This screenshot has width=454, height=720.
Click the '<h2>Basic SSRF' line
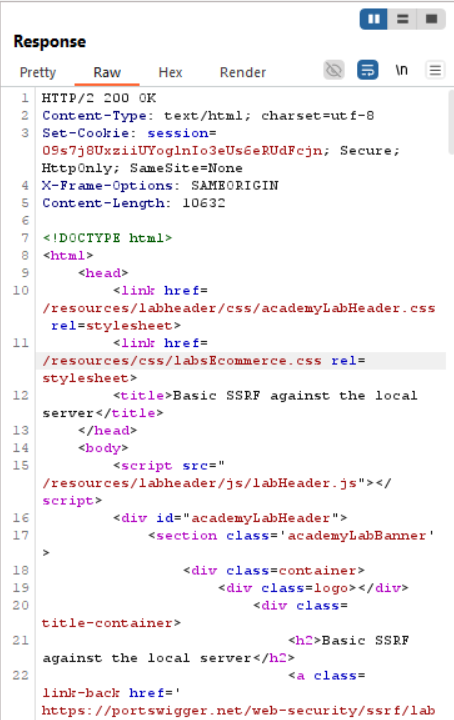pos(349,641)
